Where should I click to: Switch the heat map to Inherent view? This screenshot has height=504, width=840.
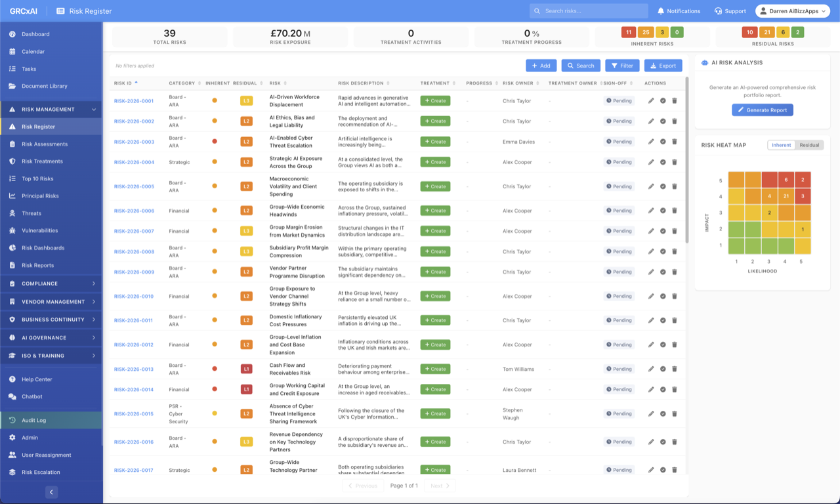click(781, 145)
